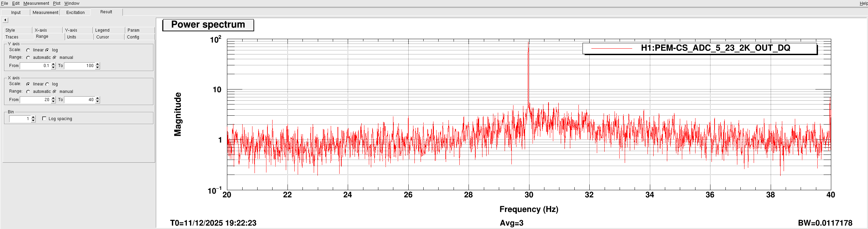Click the Y axis To input field
This screenshot has width=868, height=229.
tap(79, 66)
